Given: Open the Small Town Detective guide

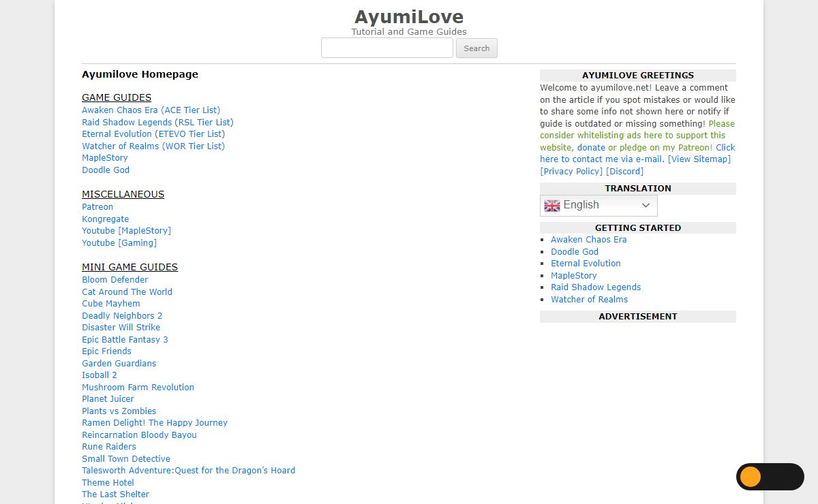Looking at the screenshot, I should click(x=126, y=459).
